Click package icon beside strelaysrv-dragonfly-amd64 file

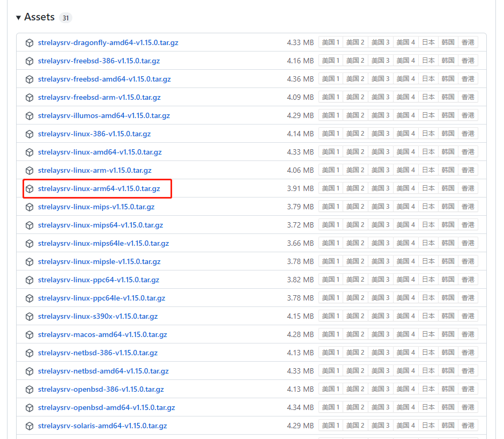pyautogui.click(x=29, y=43)
